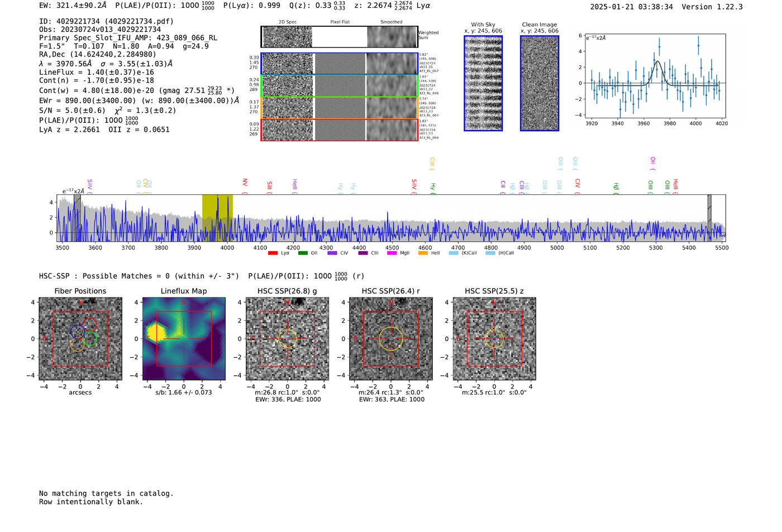Click the CIII legend swatch
782x532 pixels.
pyautogui.click(x=363, y=253)
